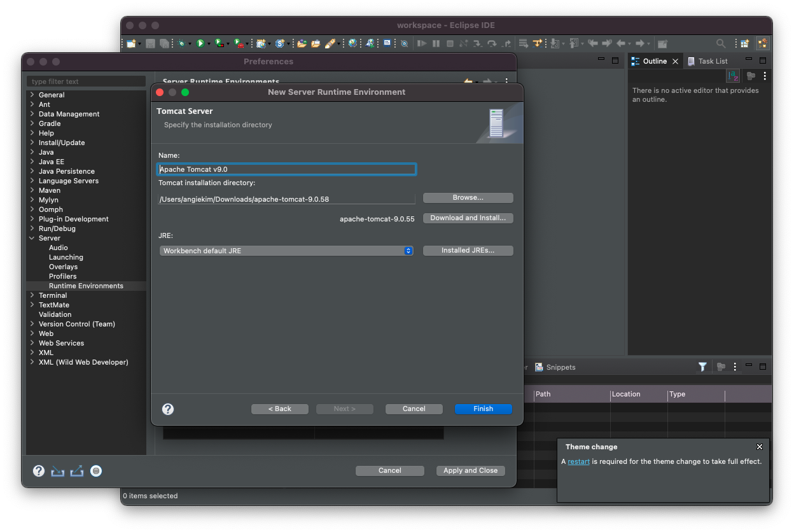The image size is (794, 532).
Task: Select Profilers under Server in tree
Action: coord(62,276)
